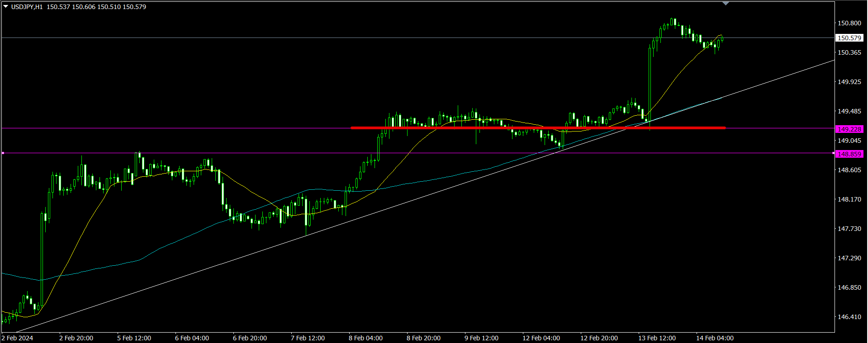
Task: Click the 149.925 price scale label
Action: tap(849, 82)
